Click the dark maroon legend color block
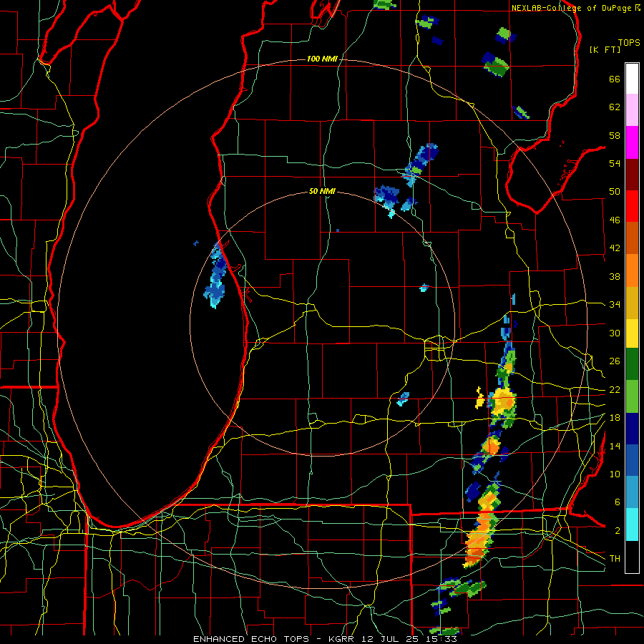This screenshot has height=644, width=644. click(632, 174)
